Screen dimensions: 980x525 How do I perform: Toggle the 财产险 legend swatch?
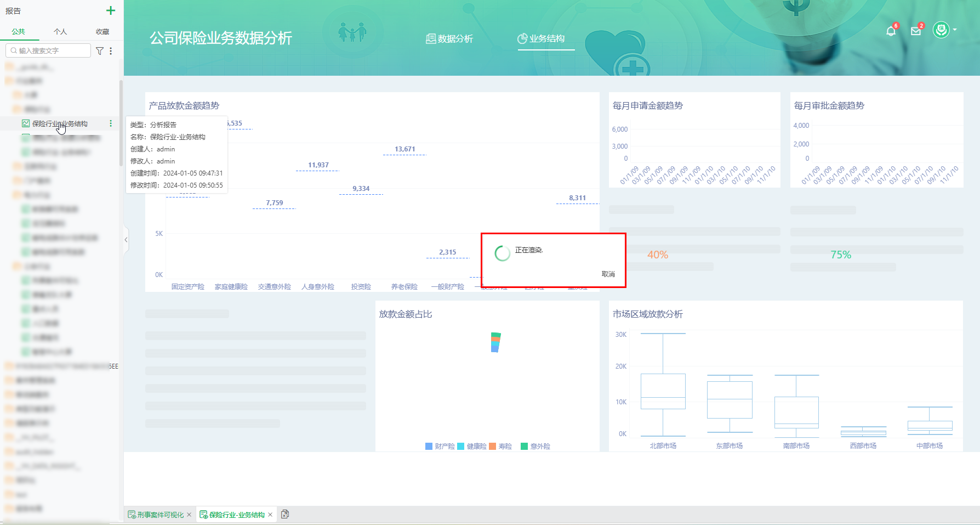(429, 446)
